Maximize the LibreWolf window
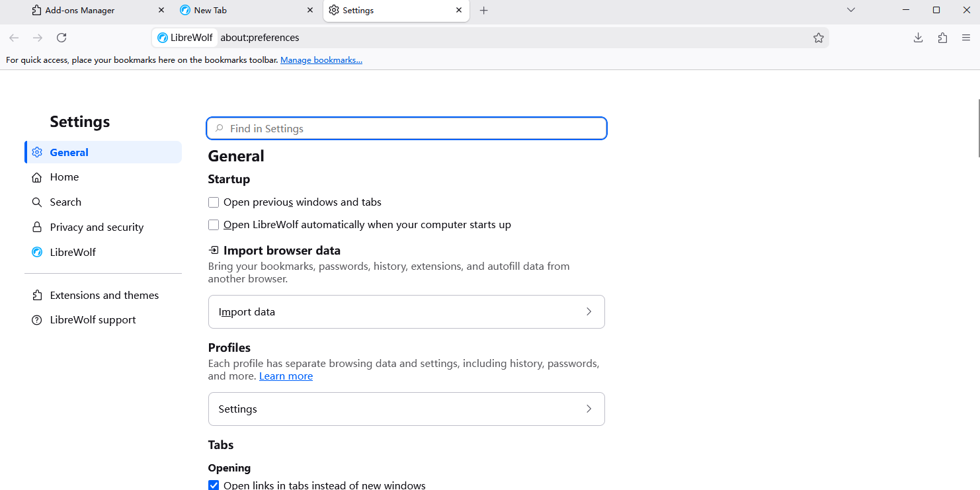The height and width of the screenshot is (490, 980). [x=936, y=10]
